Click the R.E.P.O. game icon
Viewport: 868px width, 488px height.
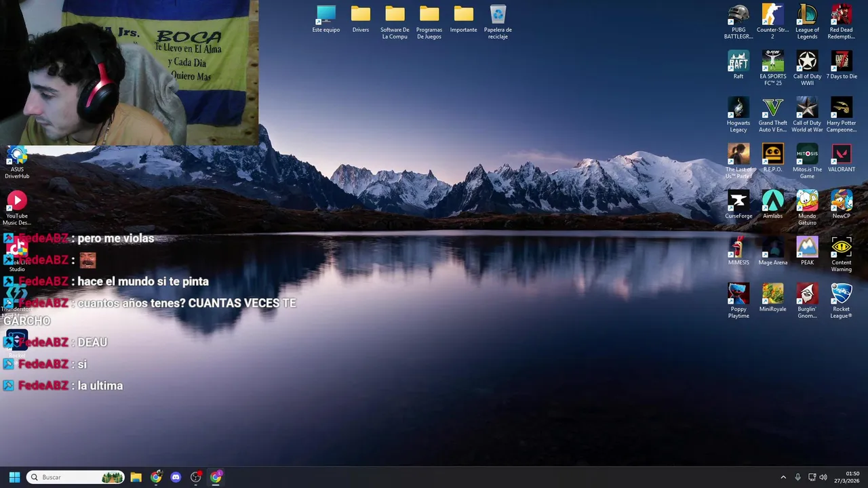[x=772, y=158]
